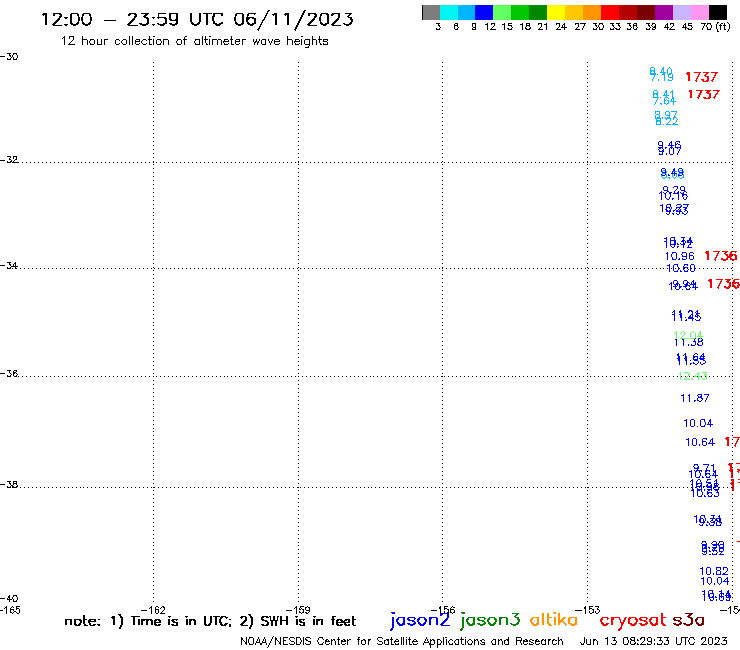
Task: Click the wave height value '11.87'
Action: [695, 398]
